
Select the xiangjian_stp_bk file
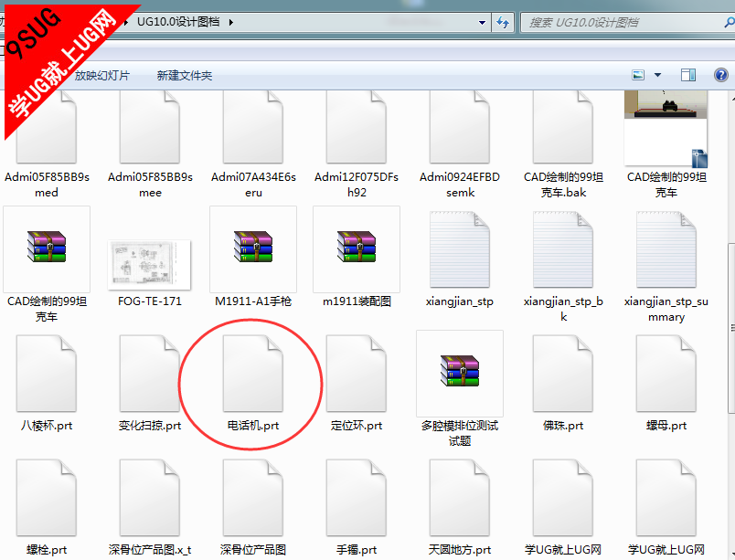click(563, 249)
